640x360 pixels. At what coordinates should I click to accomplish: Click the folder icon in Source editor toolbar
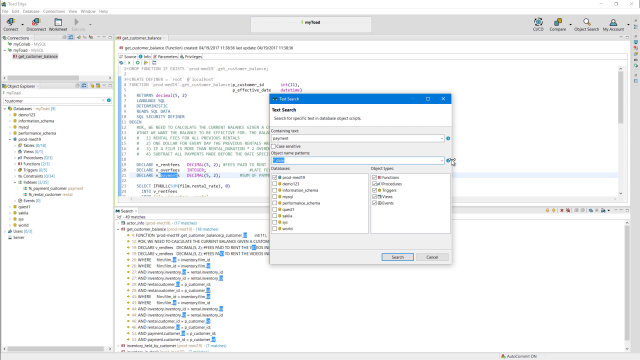pyautogui.click(x=146, y=63)
